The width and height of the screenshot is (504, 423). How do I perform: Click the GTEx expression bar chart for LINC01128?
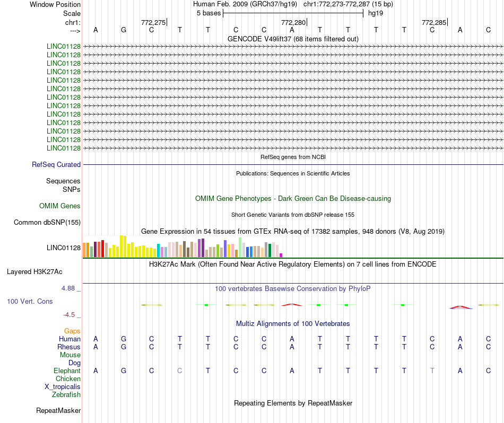pyautogui.click(x=183, y=246)
